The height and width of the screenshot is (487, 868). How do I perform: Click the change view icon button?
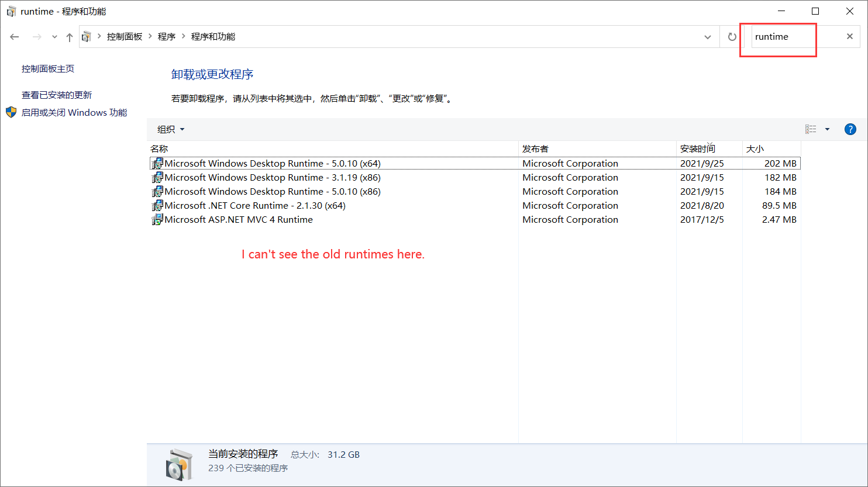tap(811, 129)
